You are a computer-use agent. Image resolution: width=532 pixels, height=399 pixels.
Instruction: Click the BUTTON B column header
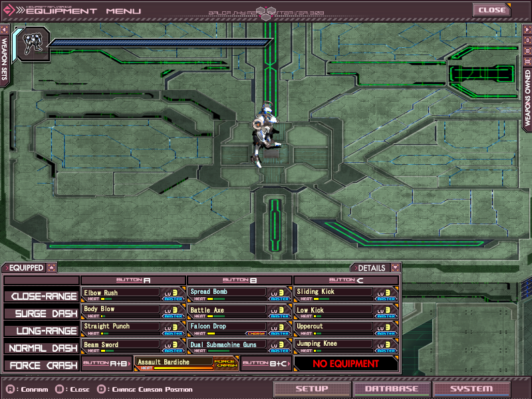click(x=239, y=280)
